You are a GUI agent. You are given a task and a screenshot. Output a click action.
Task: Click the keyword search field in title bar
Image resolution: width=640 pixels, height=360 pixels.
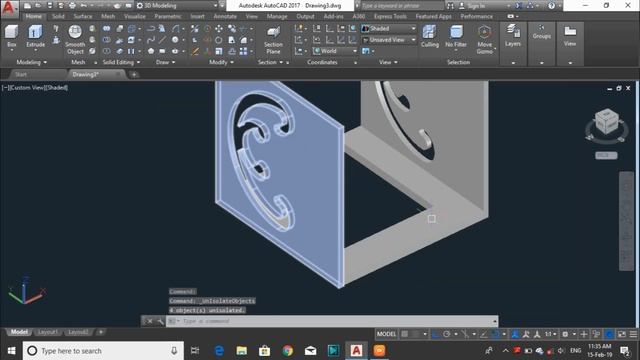point(402,6)
